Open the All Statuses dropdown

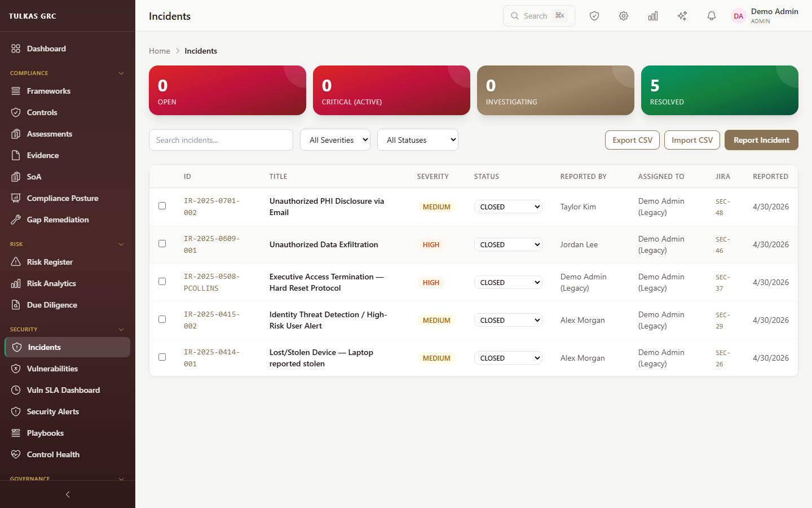[x=418, y=140]
